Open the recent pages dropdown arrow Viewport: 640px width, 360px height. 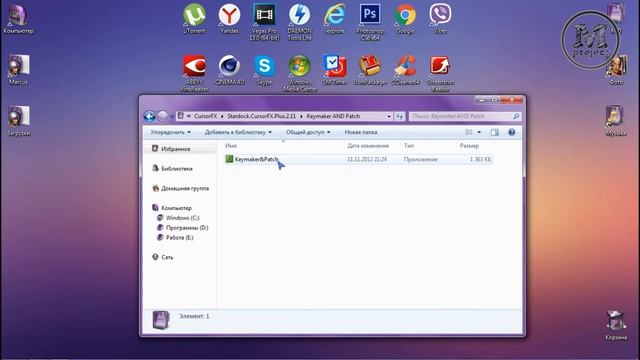click(x=172, y=116)
